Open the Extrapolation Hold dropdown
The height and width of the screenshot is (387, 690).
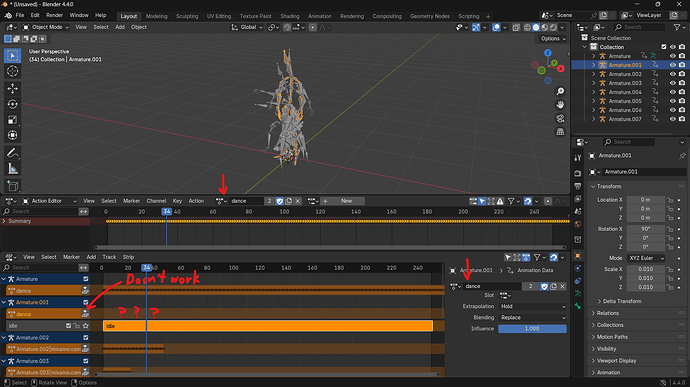pyautogui.click(x=532, y=306)
